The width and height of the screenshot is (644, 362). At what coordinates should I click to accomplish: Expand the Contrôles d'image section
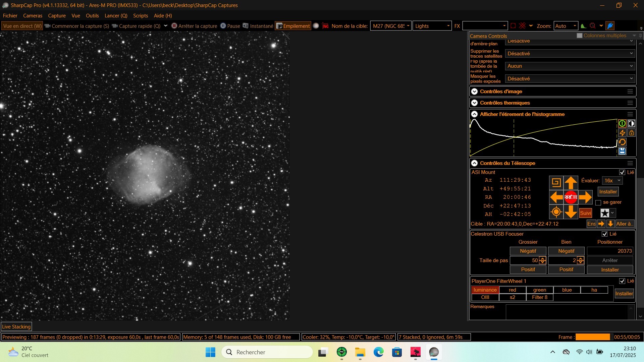coord(474,92)
